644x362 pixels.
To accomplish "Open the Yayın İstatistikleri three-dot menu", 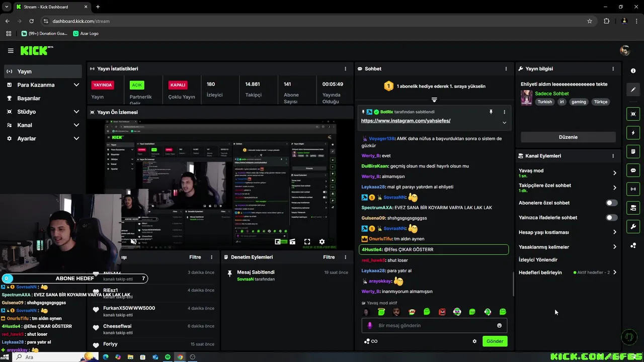I will [x=345, y=69].
